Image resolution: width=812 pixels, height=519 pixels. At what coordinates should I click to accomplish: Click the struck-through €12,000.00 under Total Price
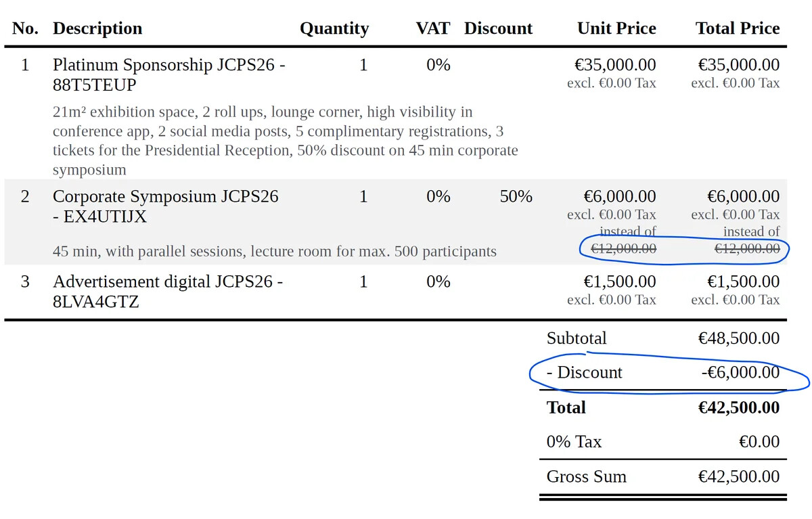point(747,249)
